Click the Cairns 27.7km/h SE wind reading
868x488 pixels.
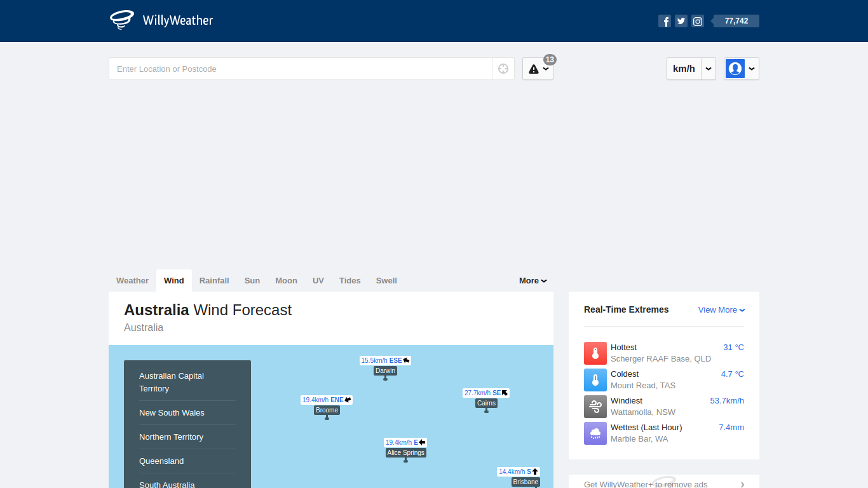[486, 393]
